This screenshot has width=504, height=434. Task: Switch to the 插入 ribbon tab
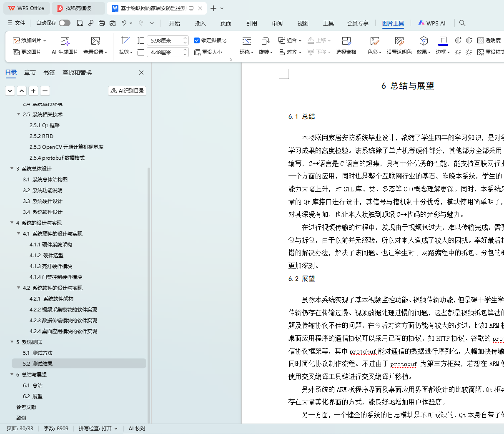(x=200, y=23)
